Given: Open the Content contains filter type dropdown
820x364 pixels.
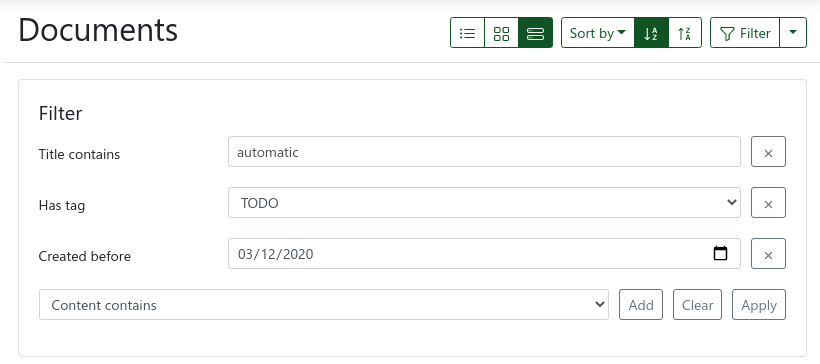Looking at the screenshot, I should [324, 304].
